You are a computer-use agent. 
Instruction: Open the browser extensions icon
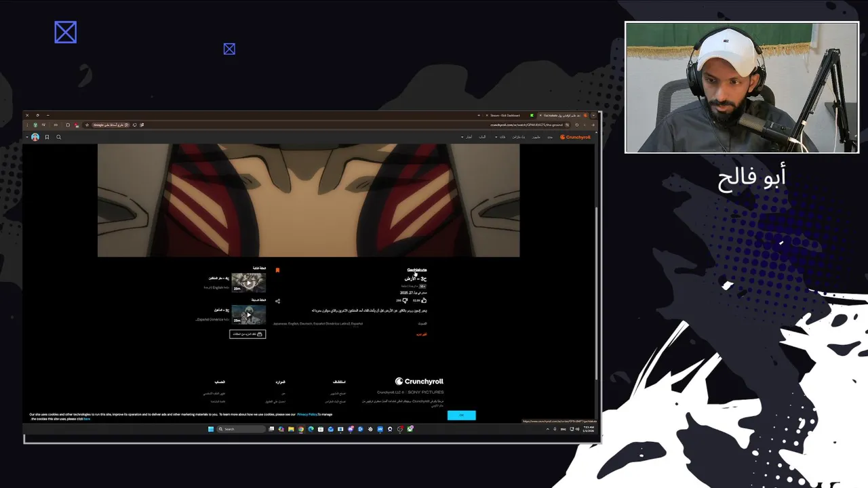68,125
